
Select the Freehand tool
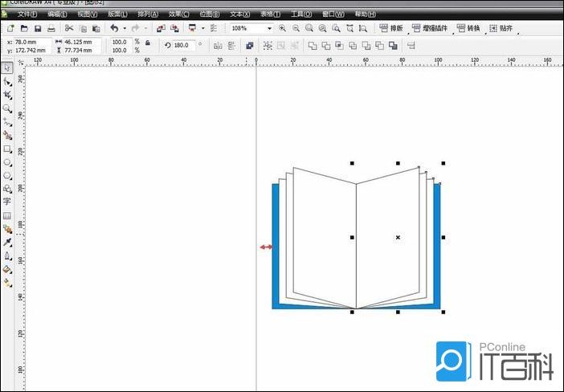[x=7, y=122]
